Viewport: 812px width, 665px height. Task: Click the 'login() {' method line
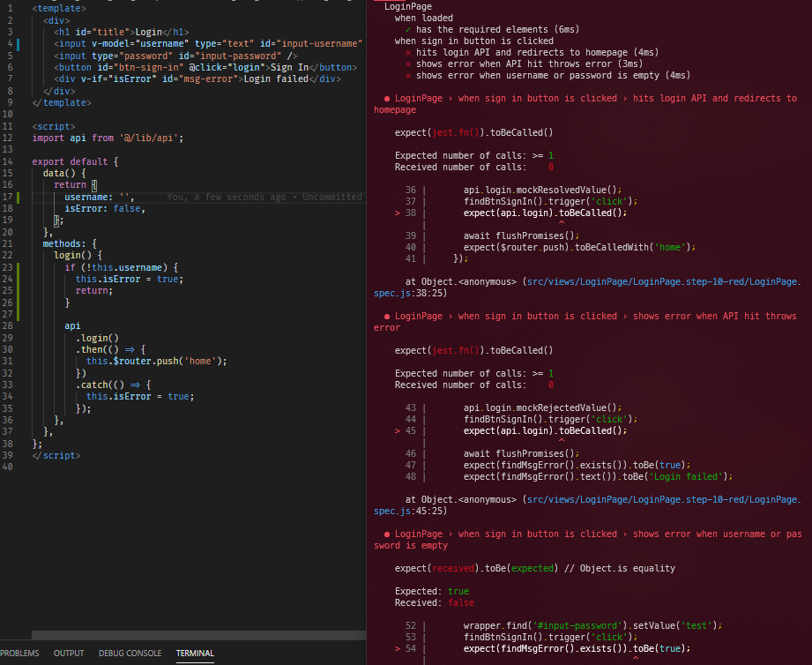click(78, 255)
